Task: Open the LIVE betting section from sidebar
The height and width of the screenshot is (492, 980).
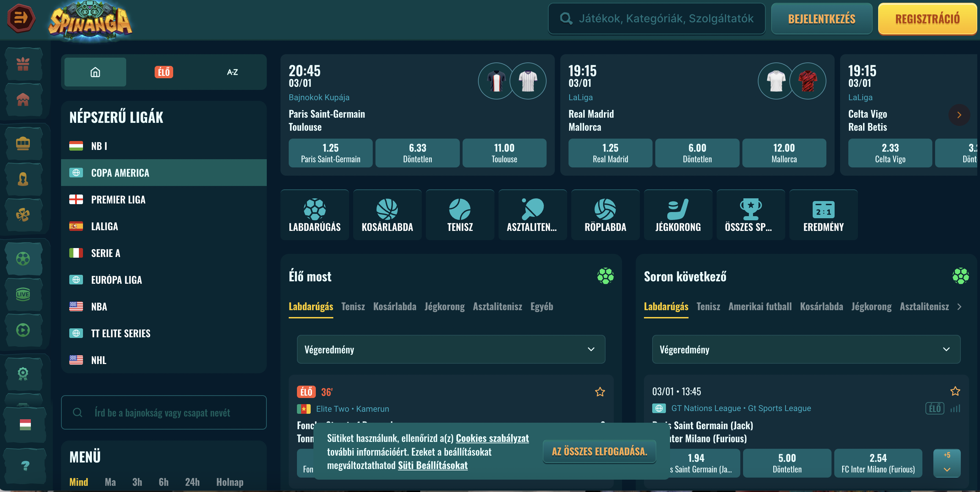Action: [24, 294]
